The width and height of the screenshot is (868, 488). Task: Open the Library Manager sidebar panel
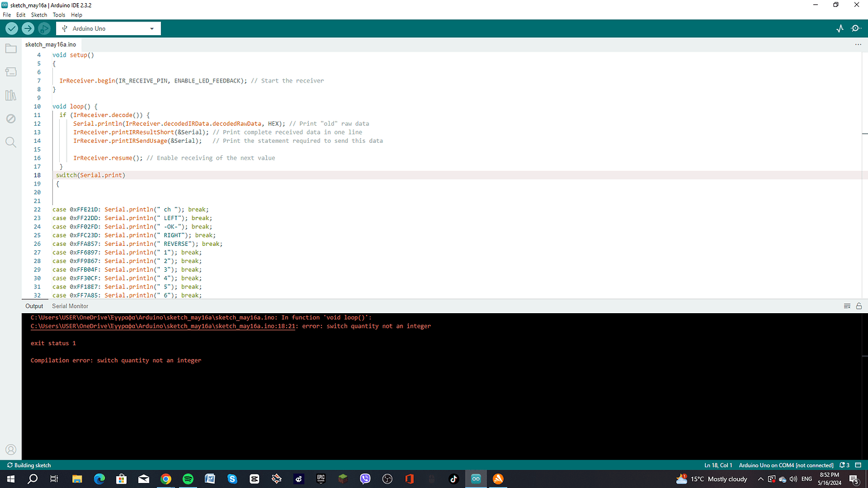(11, 95)
